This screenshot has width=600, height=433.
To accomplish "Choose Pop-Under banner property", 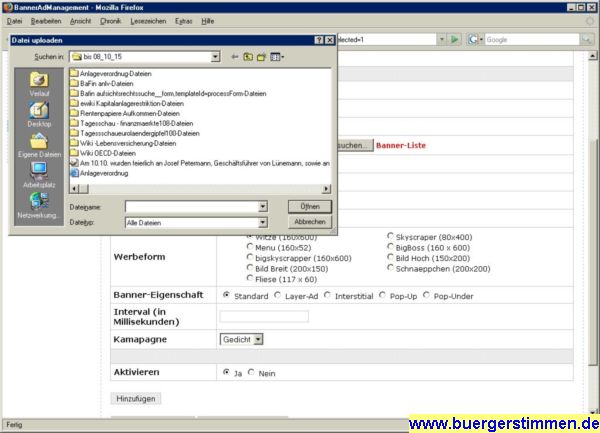I will point(426,295).
